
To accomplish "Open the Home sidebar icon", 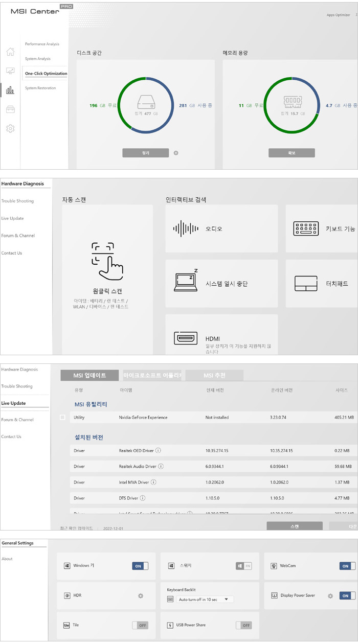I will (10, 52).
